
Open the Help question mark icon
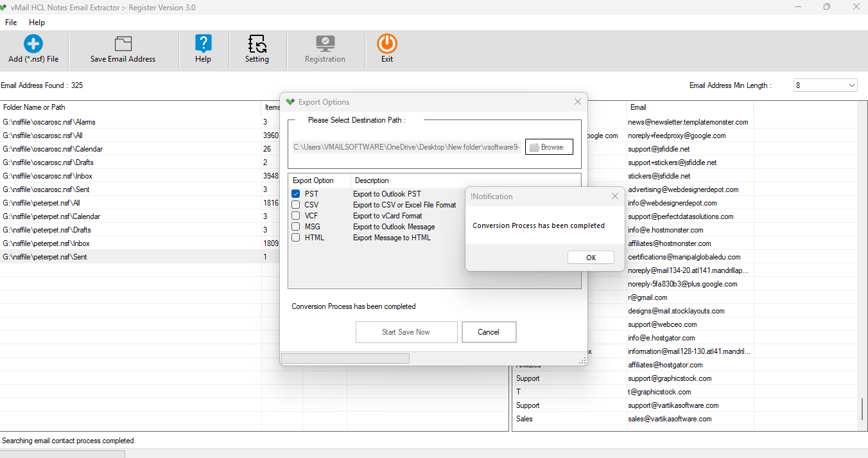click(203, 44)
